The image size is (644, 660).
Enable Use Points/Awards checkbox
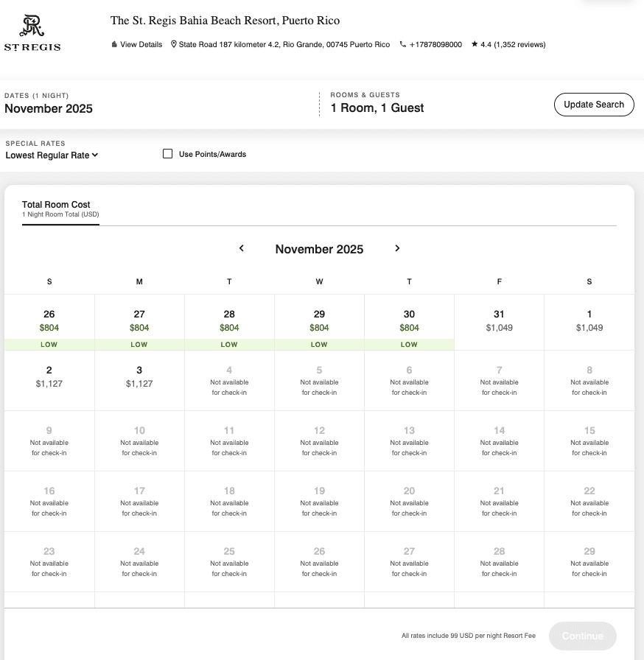[168, 154]
